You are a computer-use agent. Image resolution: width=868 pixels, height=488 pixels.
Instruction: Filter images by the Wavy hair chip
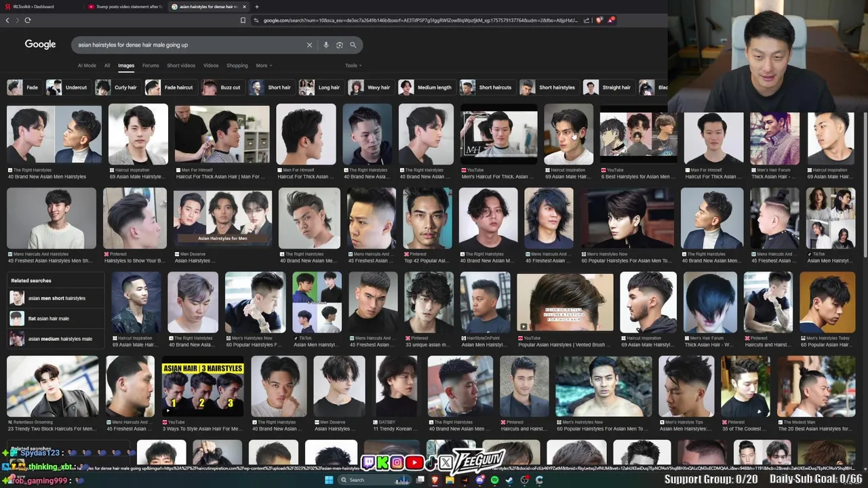tap(370, 87)
